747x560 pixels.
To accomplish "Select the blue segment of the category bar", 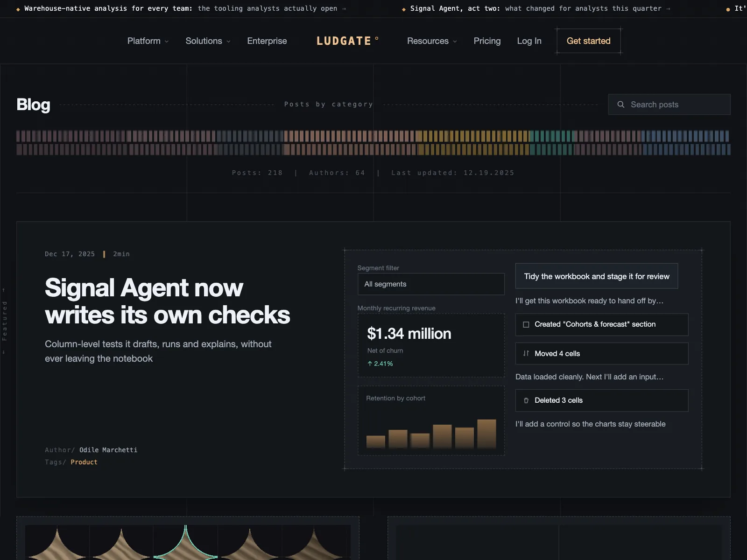I will [x=685, y=142].
